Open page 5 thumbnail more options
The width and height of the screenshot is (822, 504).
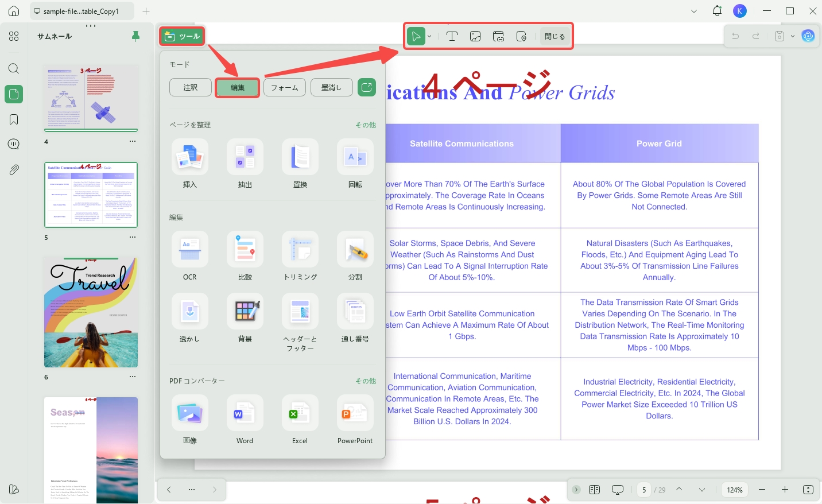click(133, 237)
